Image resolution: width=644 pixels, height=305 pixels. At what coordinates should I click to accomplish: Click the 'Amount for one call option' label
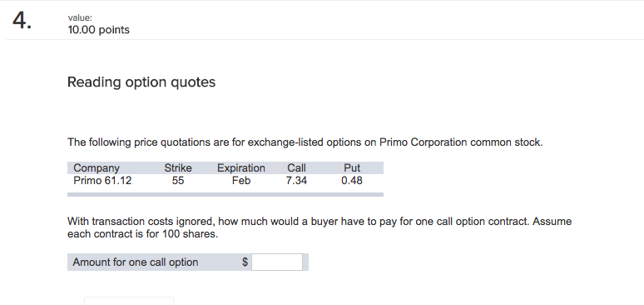pos(136,262)
